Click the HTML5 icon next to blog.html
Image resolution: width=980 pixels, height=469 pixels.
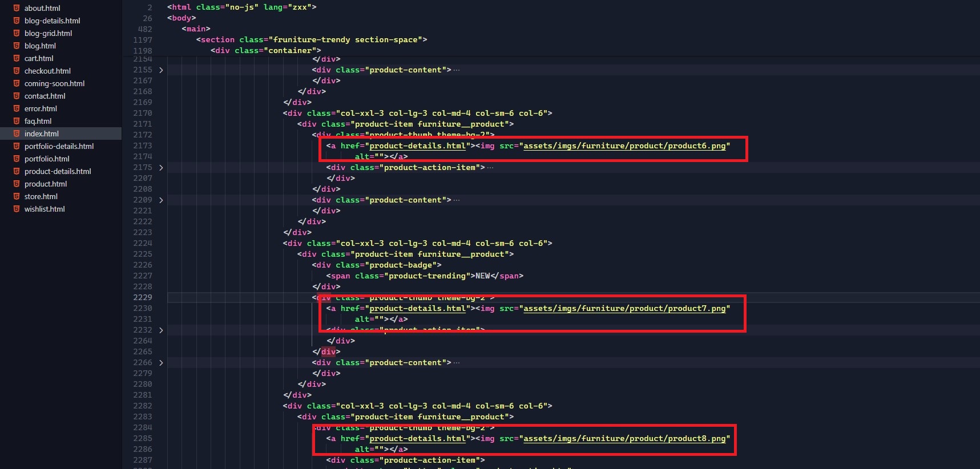click(17, 46)
